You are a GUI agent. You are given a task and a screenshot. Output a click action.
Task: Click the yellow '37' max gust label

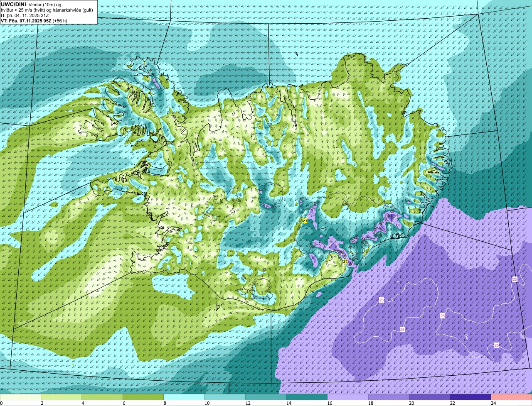point(345,262)
